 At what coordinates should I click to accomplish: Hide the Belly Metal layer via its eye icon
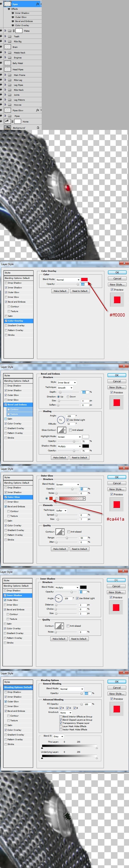click(x=1, y=63)
